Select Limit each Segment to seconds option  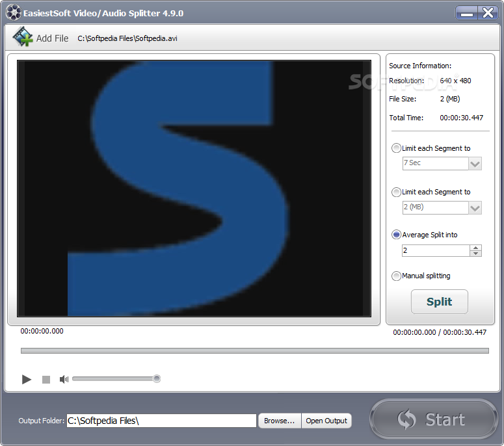click(396, 148)
